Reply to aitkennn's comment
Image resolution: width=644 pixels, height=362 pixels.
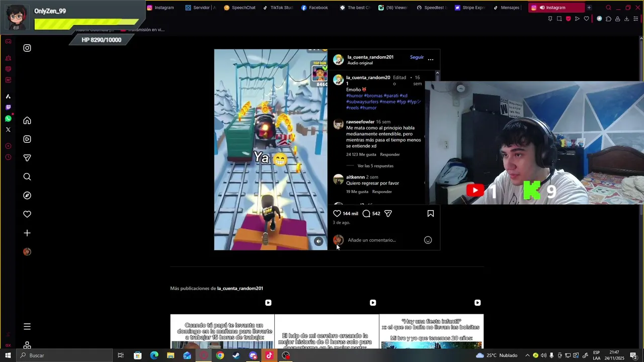click(382, 192)
